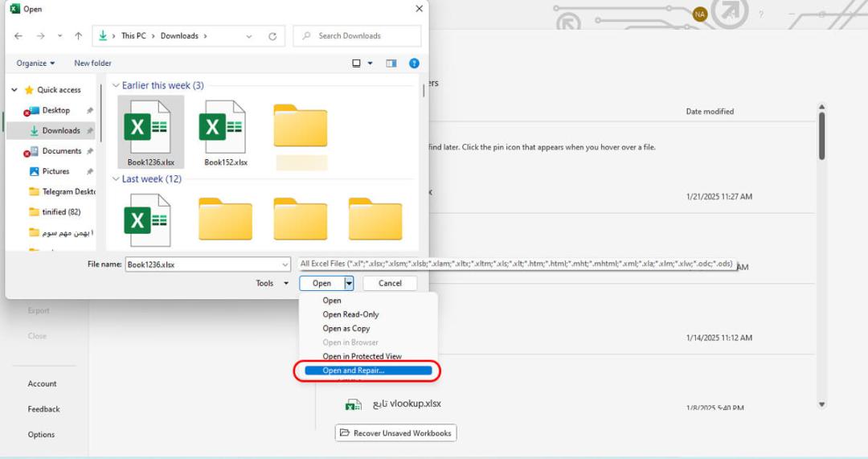Open dialog Help question mark icon

tap(414, 64)
